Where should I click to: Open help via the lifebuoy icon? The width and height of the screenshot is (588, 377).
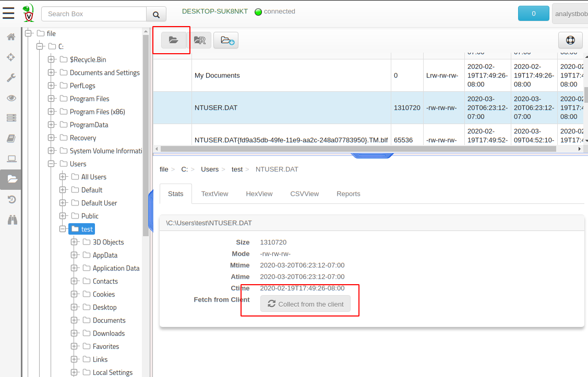[570, 40]
